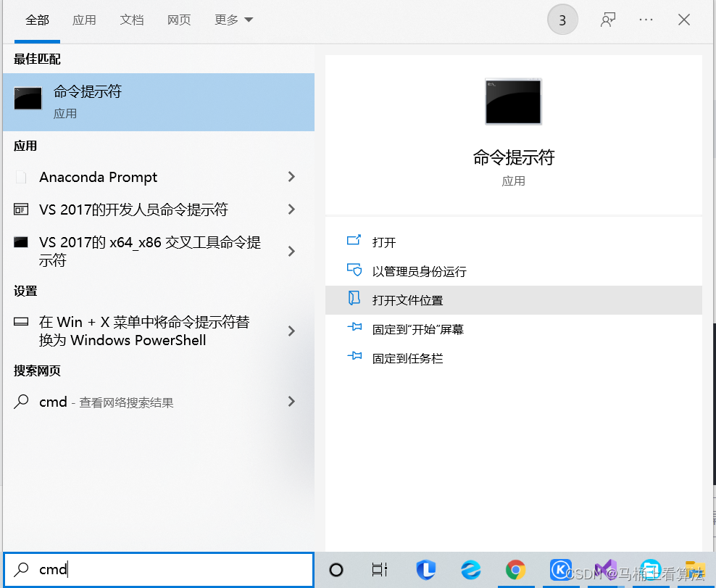Choose 以管理员身份运行
716x588 pixels.
click(x=513, y=271)
